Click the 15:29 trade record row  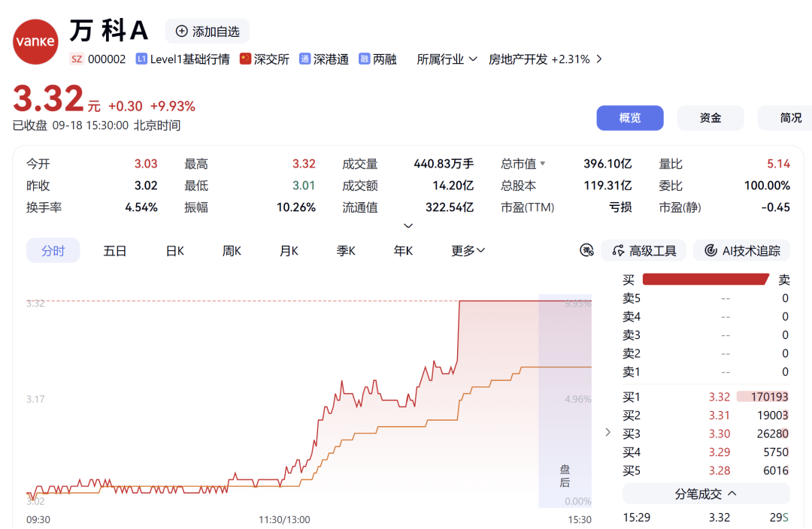point(706,517)
